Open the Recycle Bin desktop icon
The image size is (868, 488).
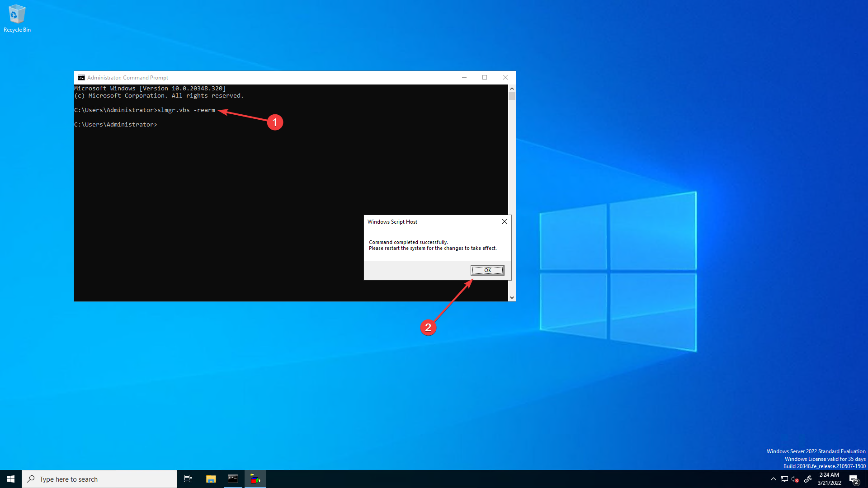click(x=17, y=19)
